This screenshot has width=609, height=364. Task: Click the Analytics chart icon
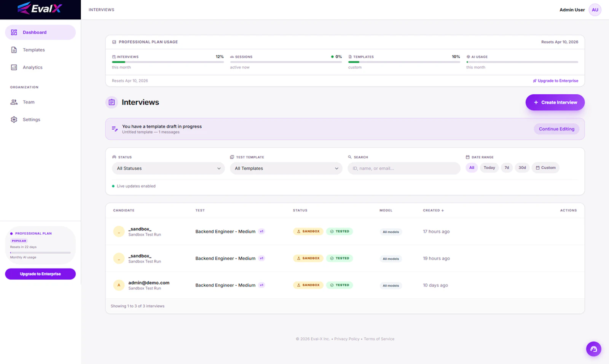click(14, 67)
